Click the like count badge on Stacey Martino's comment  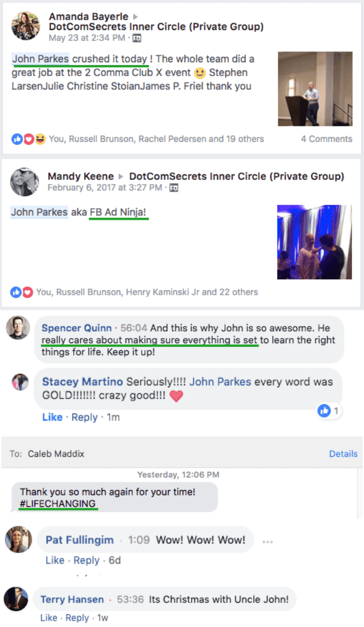[329, 411]
